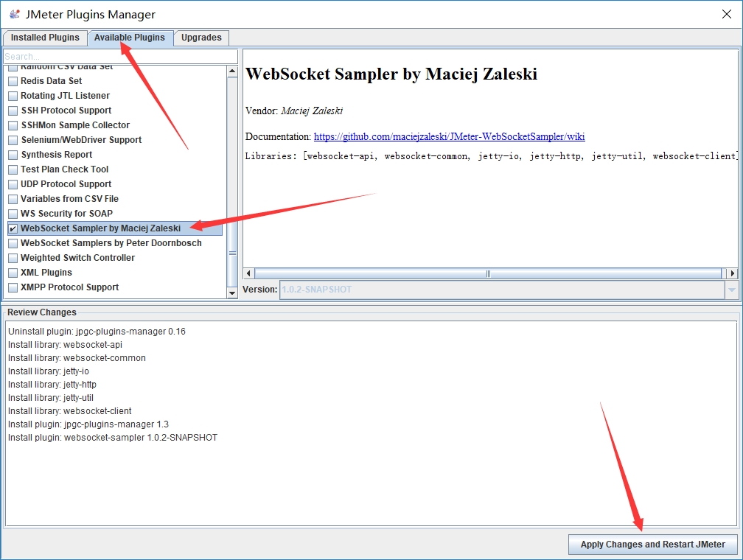Click 'Install library: jetty-io' line
The height and width of the screenshot is (560, 743).
[x=49, y=371]
